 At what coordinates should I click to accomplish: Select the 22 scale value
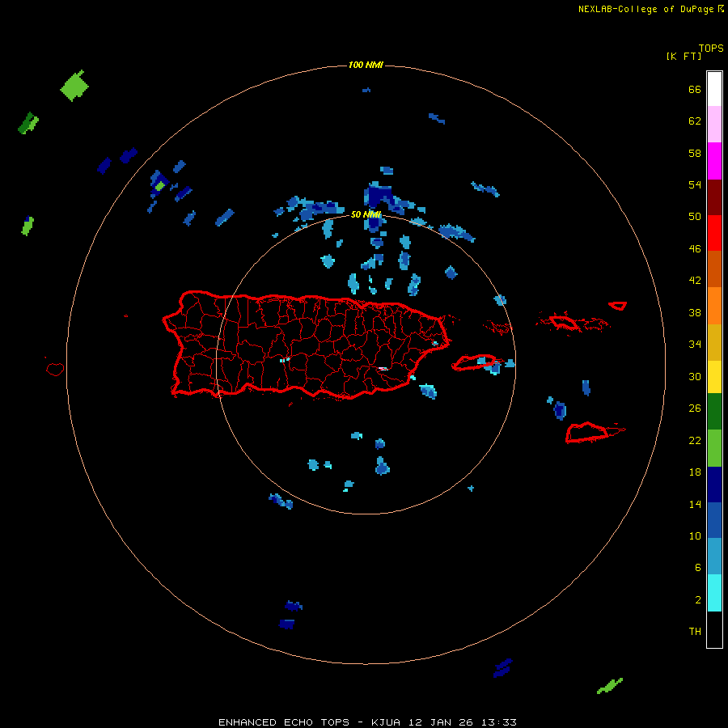[x=695, y=440]
